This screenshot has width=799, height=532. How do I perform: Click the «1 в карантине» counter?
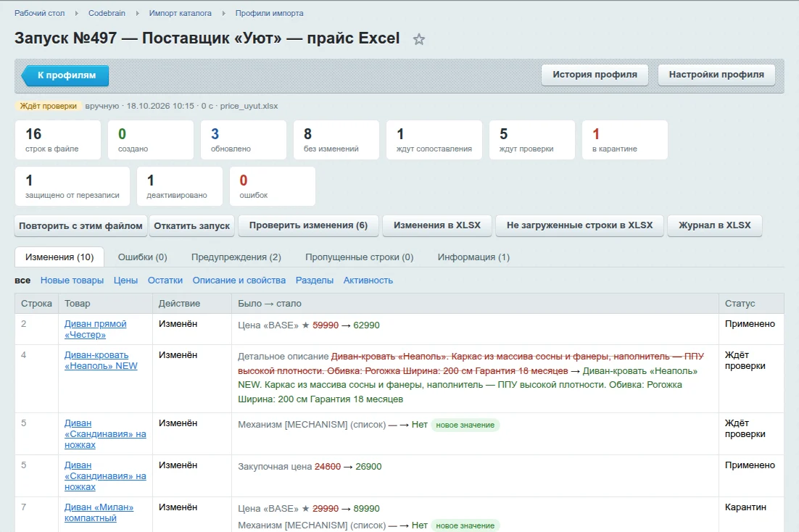625,140
